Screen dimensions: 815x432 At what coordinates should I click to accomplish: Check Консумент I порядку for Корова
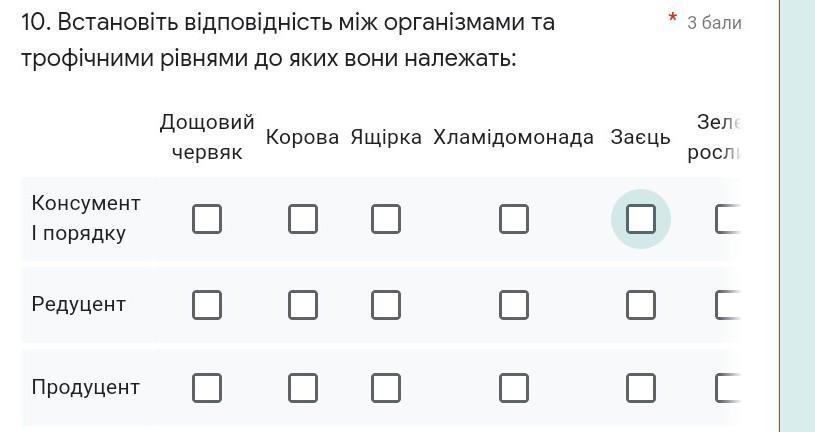303,219
